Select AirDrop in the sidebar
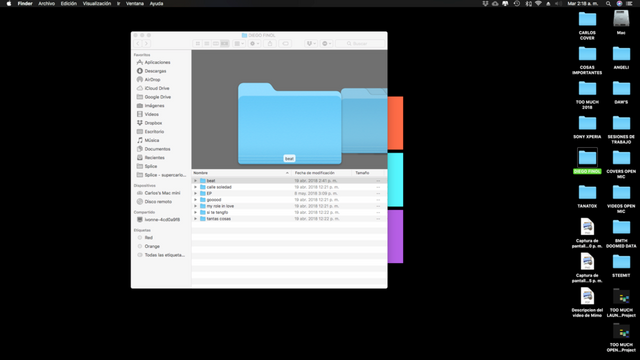The height and width of the screenshot is (360, 640). point(152,80)
